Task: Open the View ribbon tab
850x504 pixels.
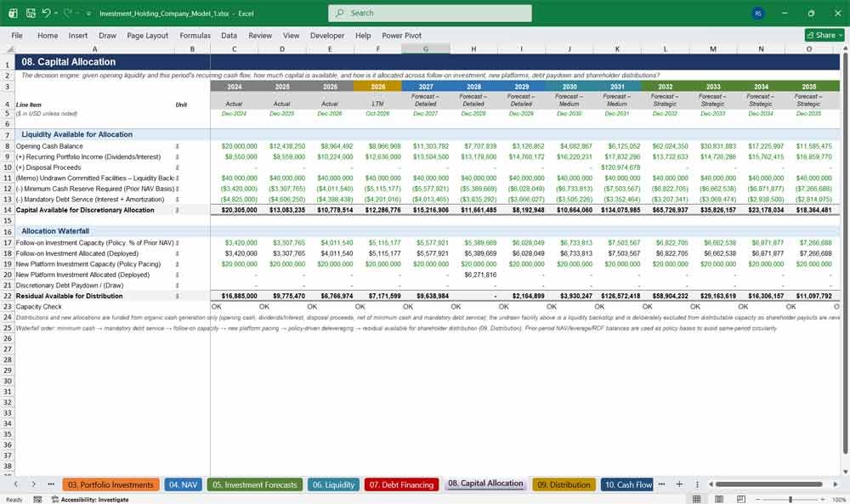Action: click(x=291, y=35)
